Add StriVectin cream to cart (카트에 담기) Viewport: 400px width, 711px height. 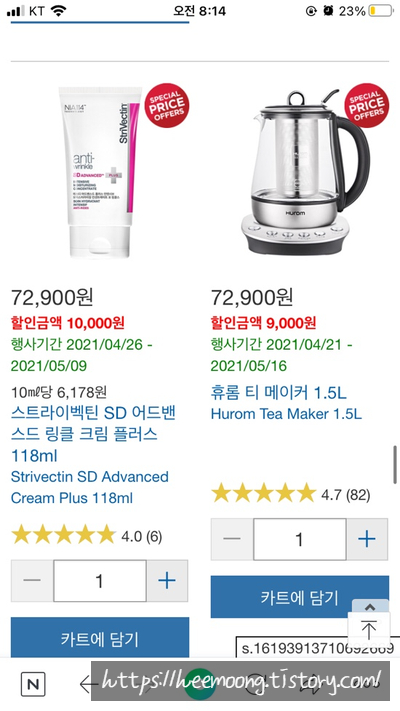coord(100,637)
